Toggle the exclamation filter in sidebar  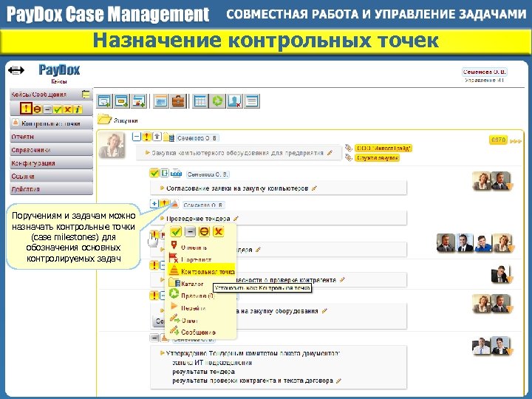point(26,109)
